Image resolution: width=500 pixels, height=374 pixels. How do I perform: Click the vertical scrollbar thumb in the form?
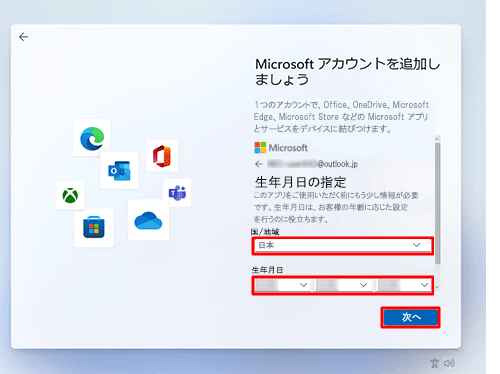point(438,204)
